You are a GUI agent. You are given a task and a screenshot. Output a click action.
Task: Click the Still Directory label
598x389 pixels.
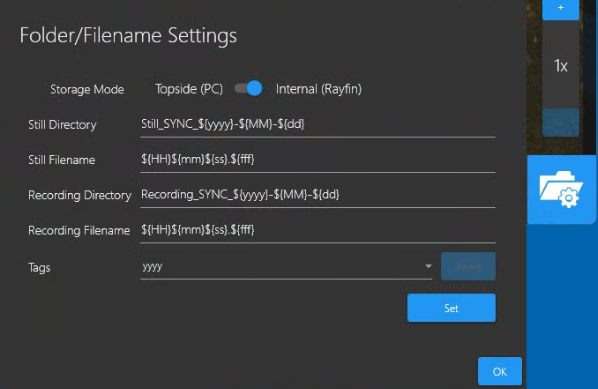[62, 125]
